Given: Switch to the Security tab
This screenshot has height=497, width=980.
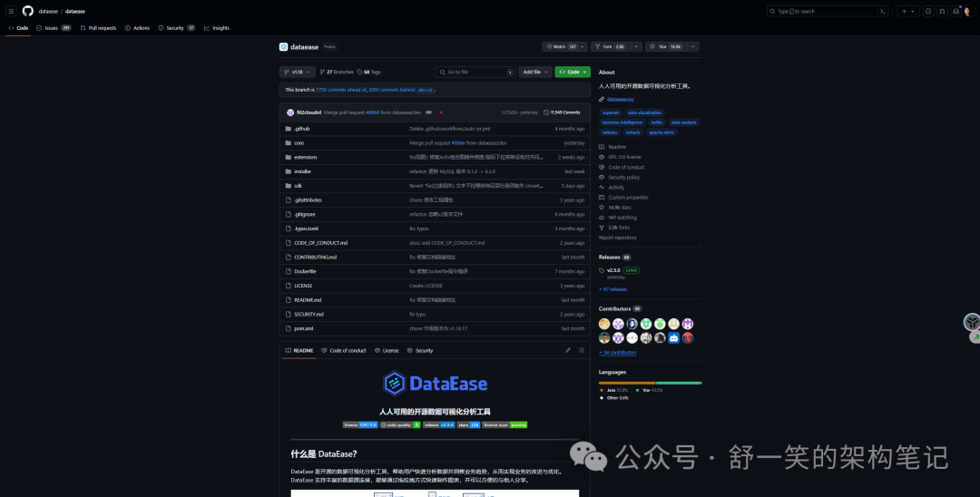Looking at the screenshot, I should coord(176,28).
